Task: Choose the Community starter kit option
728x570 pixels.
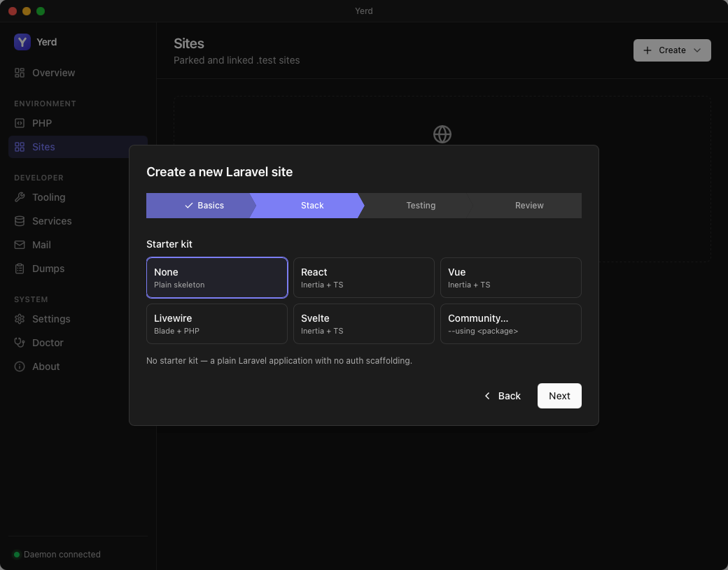Action: click(511, 324)
